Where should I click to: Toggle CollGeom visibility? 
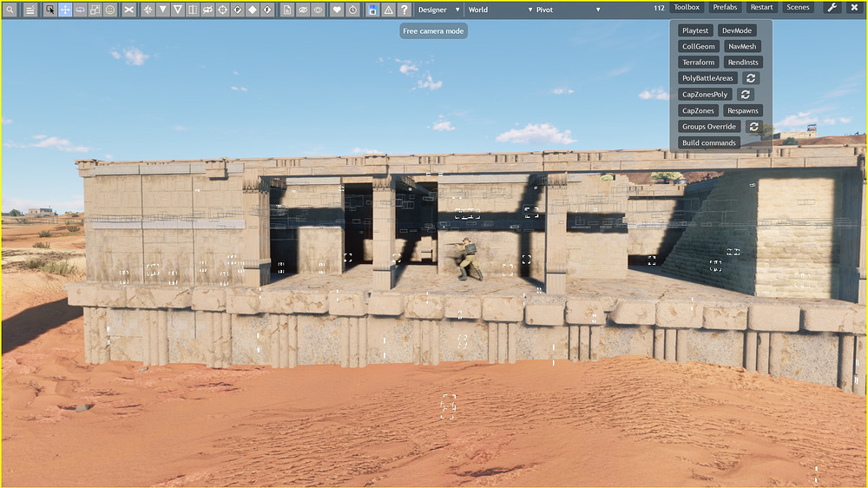tap(699, 47)
